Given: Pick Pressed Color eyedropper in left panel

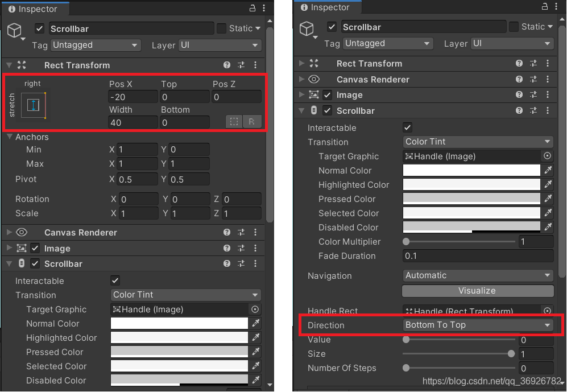Looking at the screenshot, I should 256,352.
